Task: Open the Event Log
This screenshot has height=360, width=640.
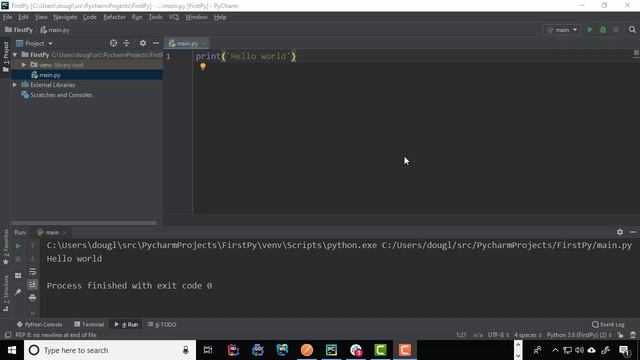Action: pos(608,324)
